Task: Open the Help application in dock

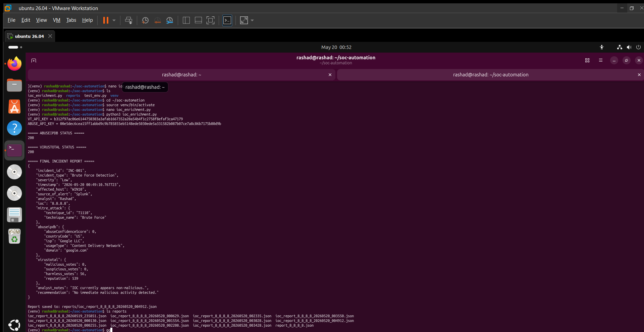Action: (x=14, y=128)
